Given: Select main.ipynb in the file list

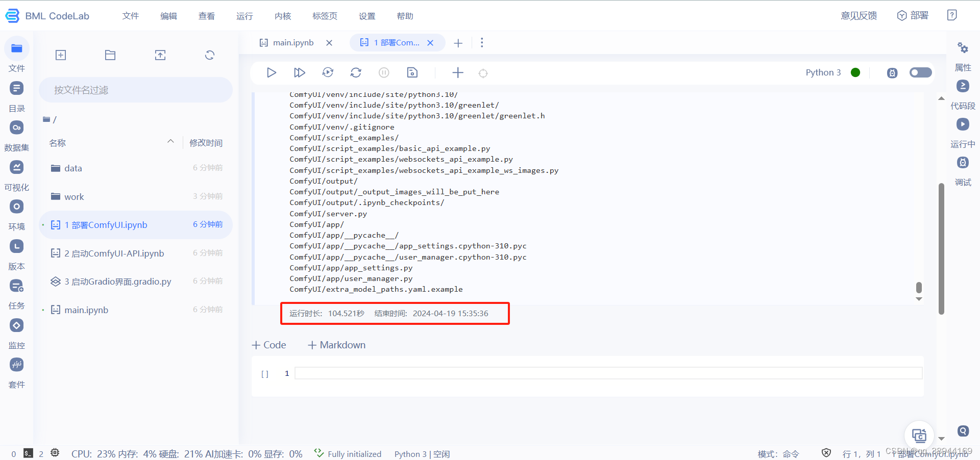Looking at the screenshot, I should tap(136, 310).
